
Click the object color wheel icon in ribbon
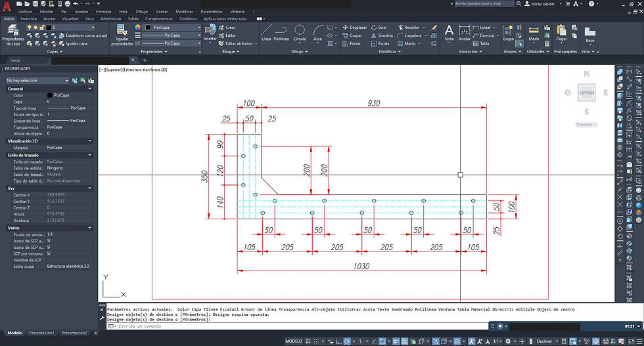click(137, 27)
